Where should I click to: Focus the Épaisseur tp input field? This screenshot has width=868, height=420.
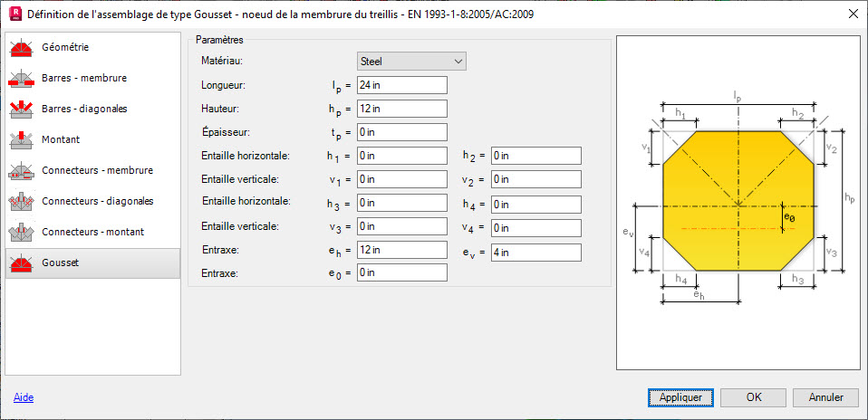tap(402, 132)
